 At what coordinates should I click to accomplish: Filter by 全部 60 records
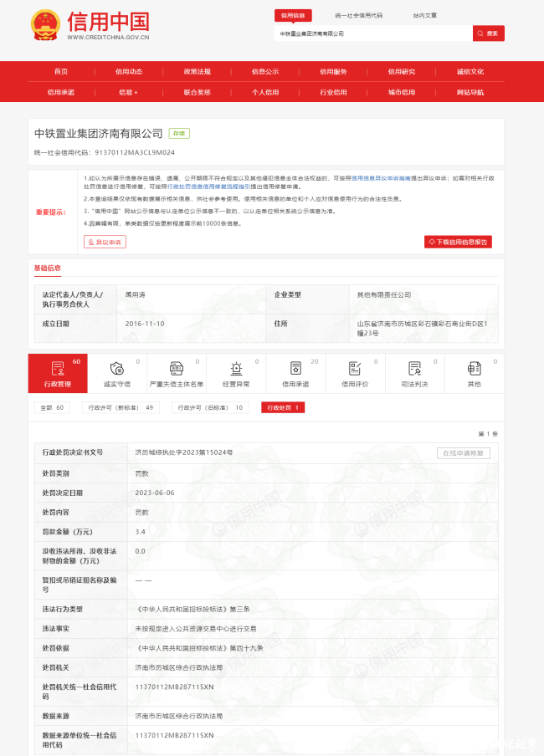coord(52,408)
